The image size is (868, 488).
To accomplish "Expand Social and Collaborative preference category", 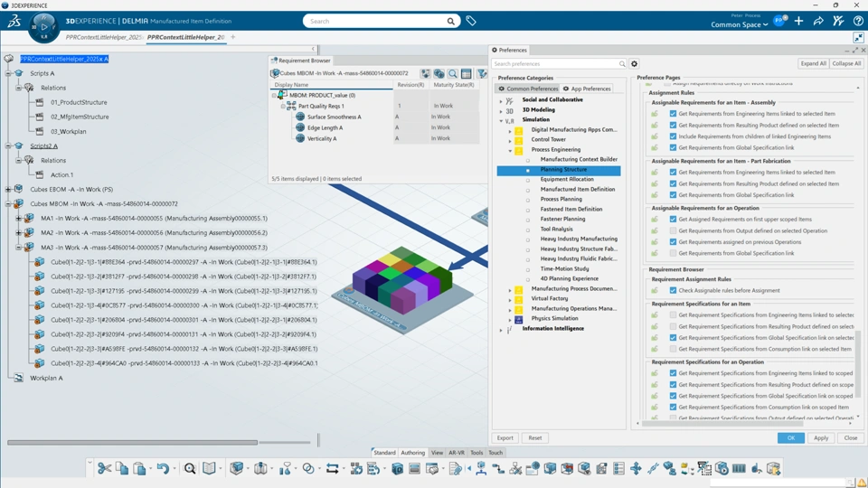I will tap(501, 100).
